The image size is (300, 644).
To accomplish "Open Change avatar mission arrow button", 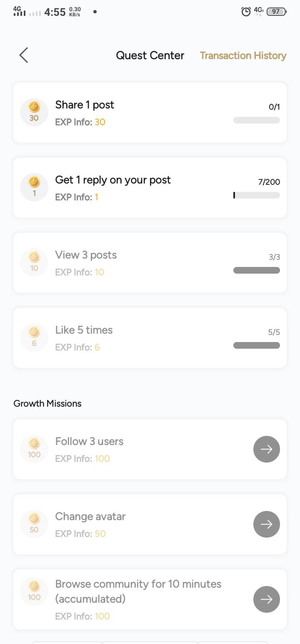I will coord(267,524).
